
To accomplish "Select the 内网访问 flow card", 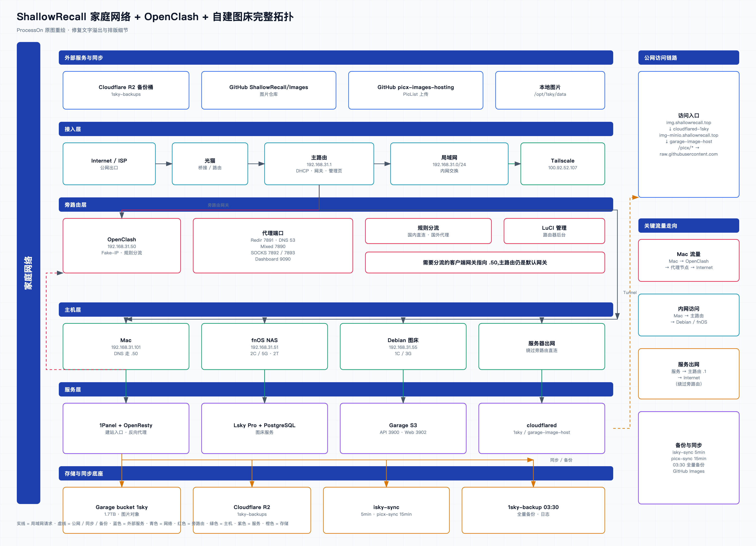I will [x=689, y=315].
